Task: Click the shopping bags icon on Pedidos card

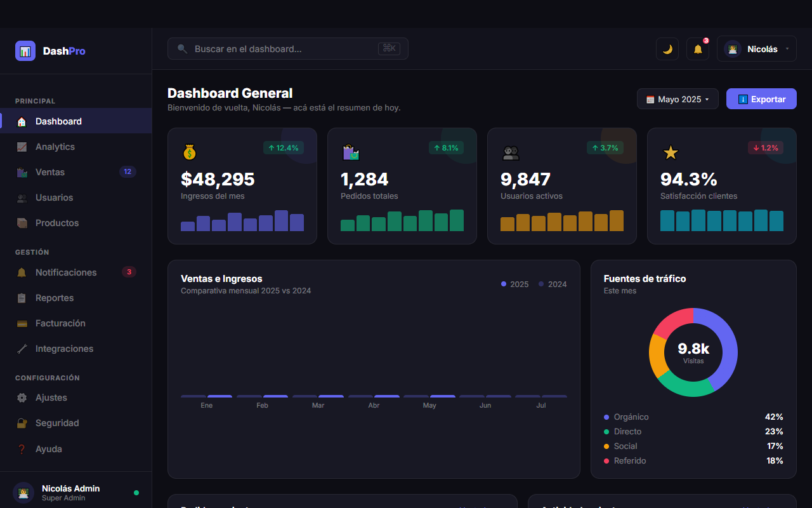Action: pyautogui.click(x=350, y=152)
